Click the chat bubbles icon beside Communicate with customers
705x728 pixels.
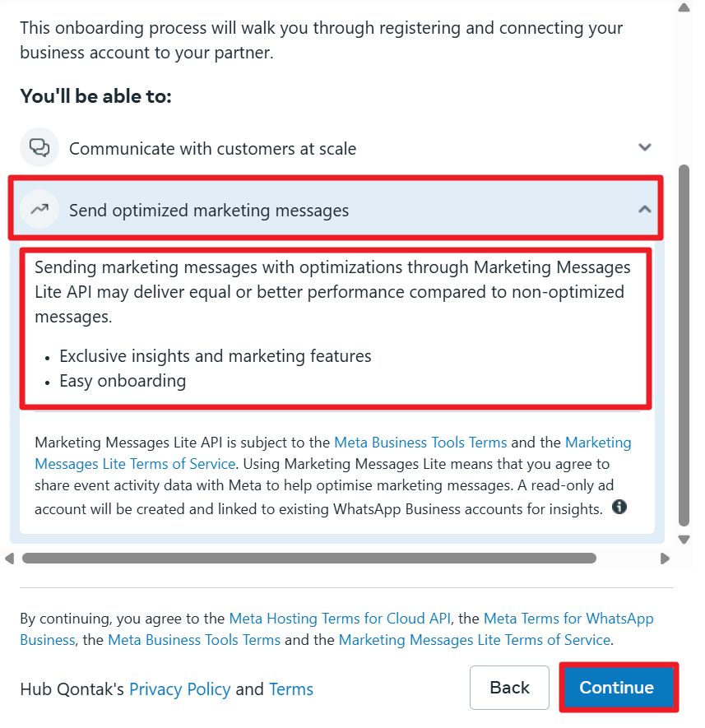click(x=39, y=148)
